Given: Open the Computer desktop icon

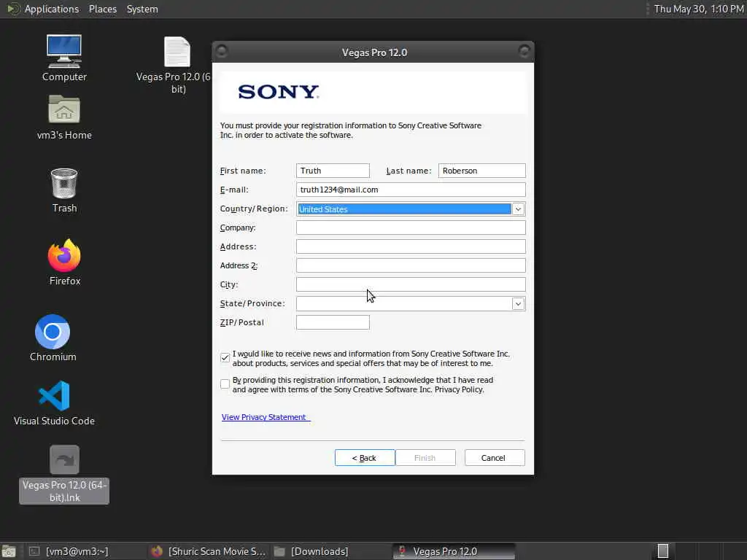Looking at the screenshot, I should [64, 58].
